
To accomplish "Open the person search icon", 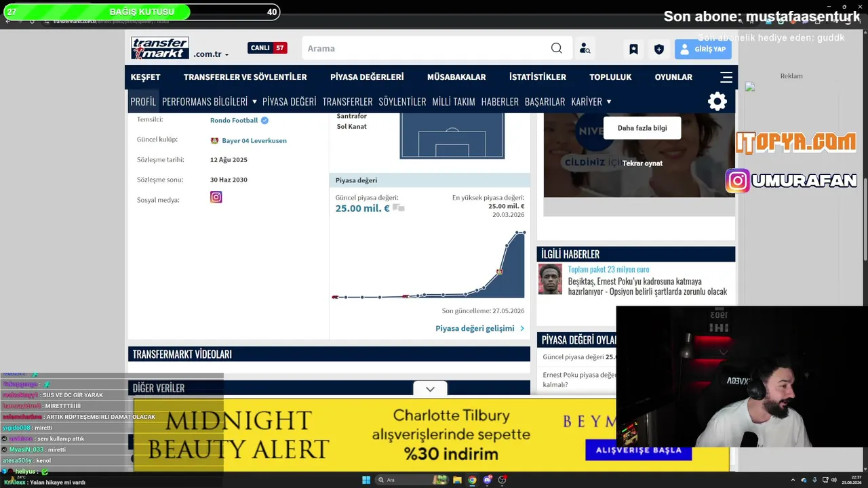I will 585,49.
